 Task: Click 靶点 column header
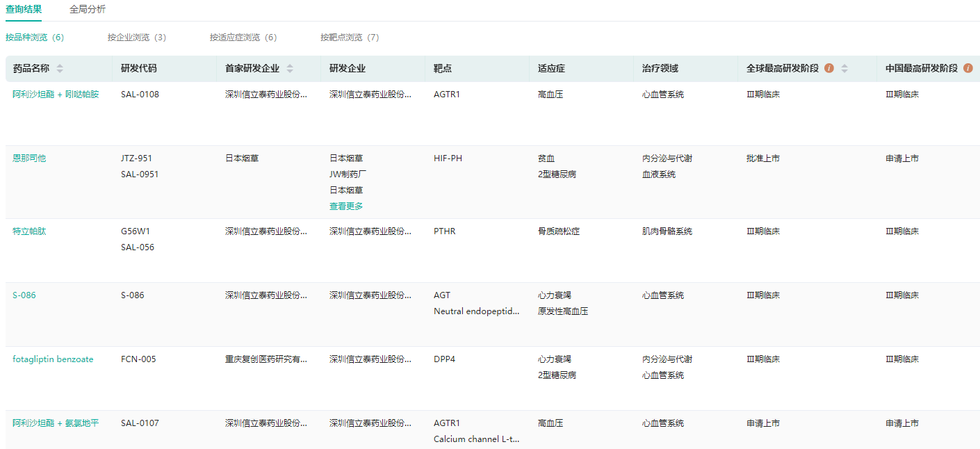(x=443, y=69)
